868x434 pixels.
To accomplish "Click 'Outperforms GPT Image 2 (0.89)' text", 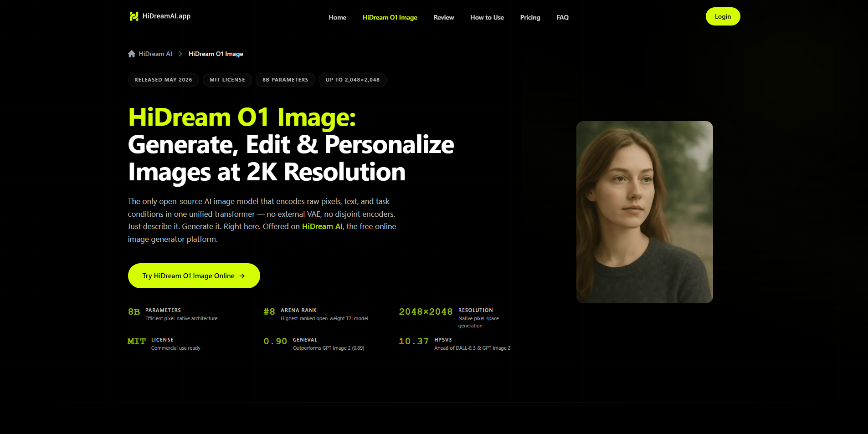I will (x=329, y=348).
